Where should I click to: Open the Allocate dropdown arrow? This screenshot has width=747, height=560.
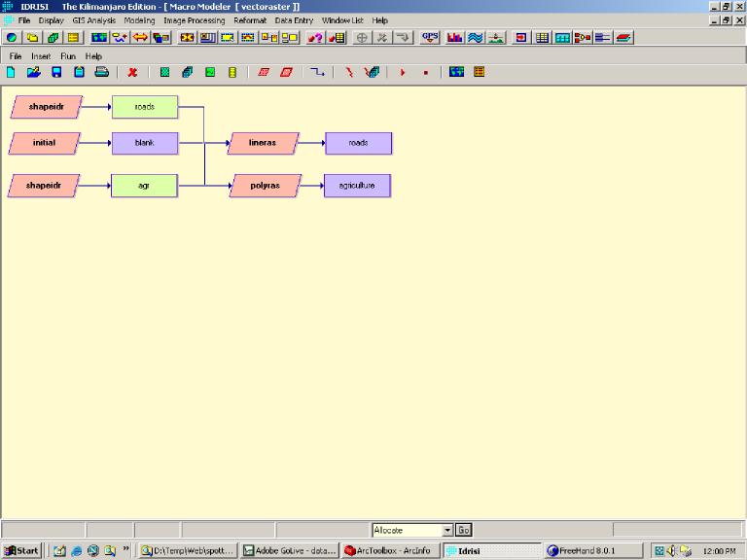tap(447, 530)
